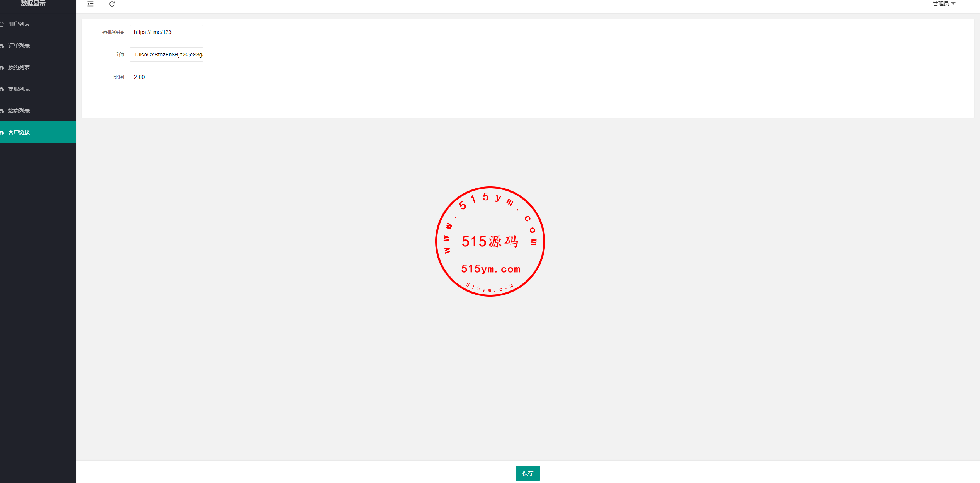
Task: Click the refresh icon in the top bar
Action: [x=112, y=4]
